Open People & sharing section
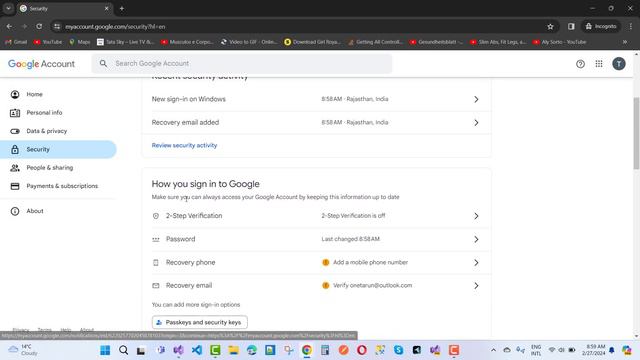 click(x=49, y=168)
